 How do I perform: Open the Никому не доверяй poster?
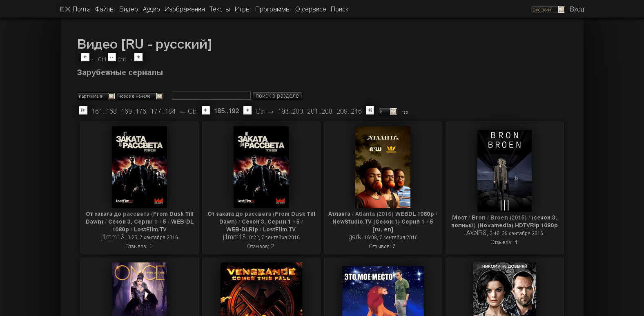[x=505, y=289]
